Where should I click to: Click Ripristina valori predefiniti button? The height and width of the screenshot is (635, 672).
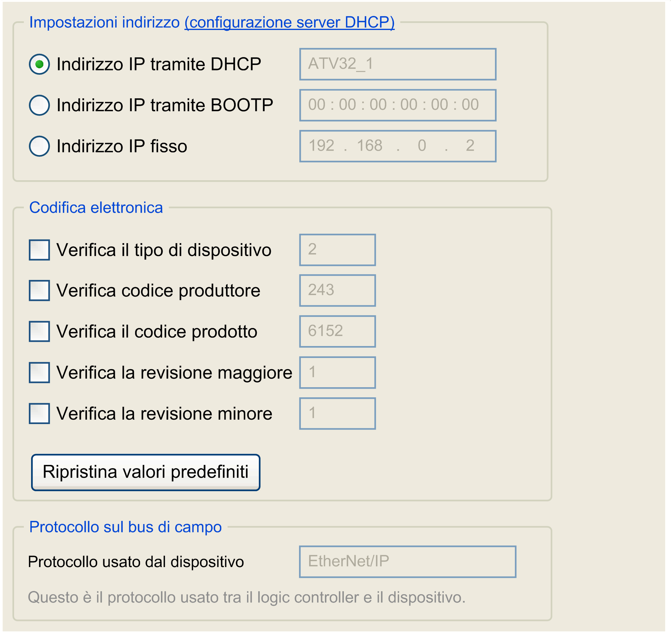point(146,472)
